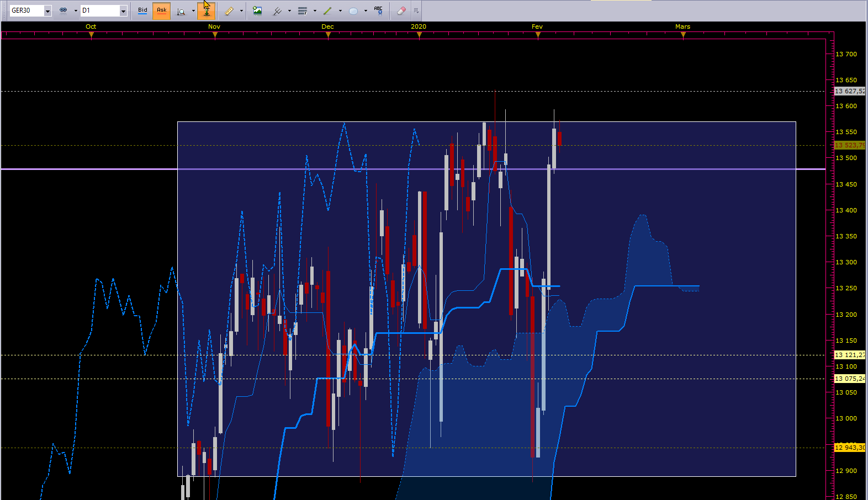Click the 13 250 price axis label

(x=846, y=288)
